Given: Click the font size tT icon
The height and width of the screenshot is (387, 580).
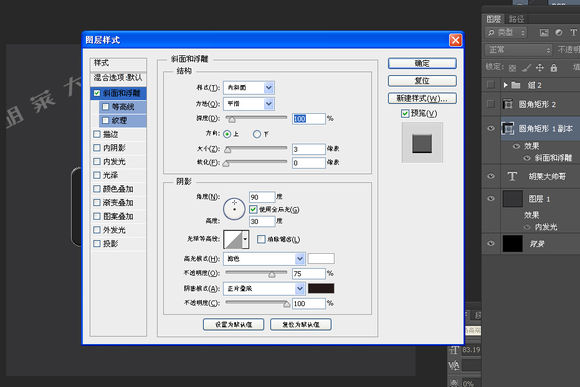Looking at the screenshot, I should pyautogui.click(x=455, y=350).
